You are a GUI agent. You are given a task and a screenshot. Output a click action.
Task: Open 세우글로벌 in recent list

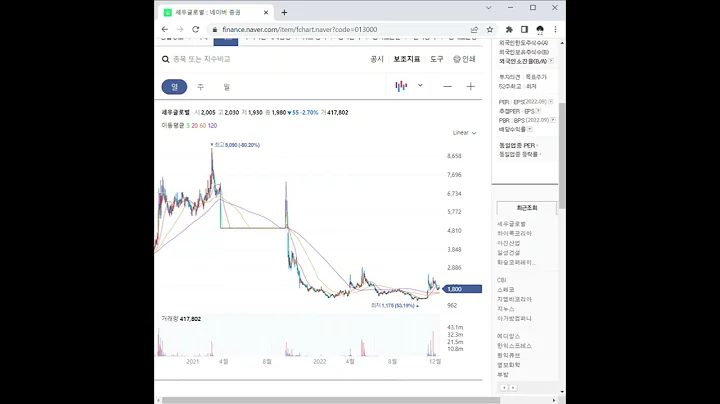click(x=511, y=224)
